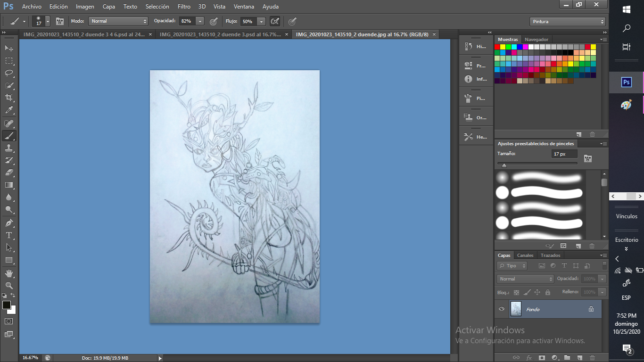The height and width of the screenshot is (362, 644).
Task: Click the zoom percentage field 16.67%
Action: [x=30, y=358]
